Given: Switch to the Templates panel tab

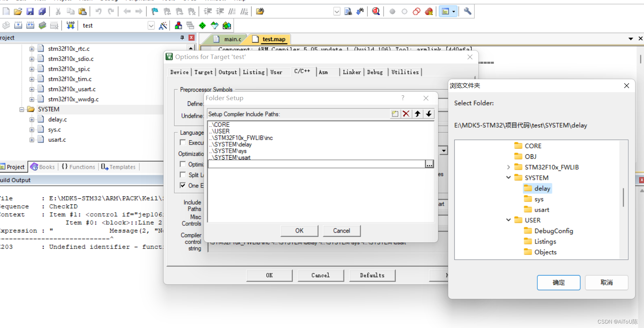Looking at the screenshot, I should pos(118,167).
